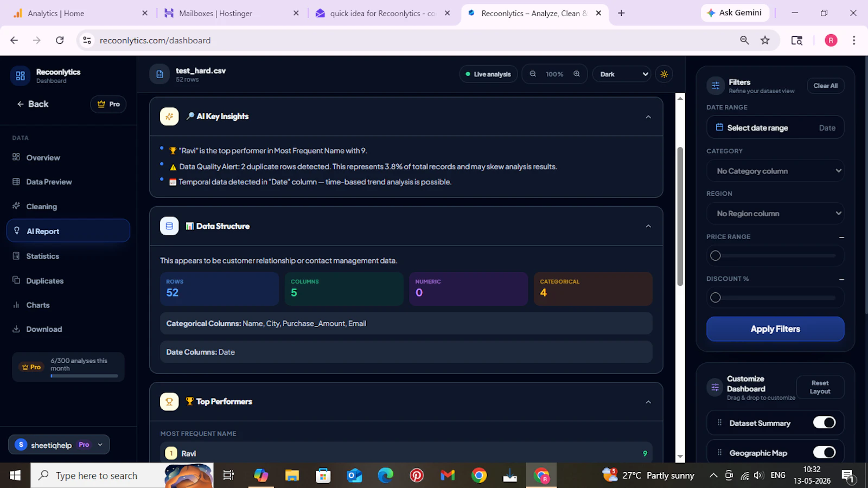Click the Windows taskbar search box
This screenshot has height=488, width=868.
[122, 476]
